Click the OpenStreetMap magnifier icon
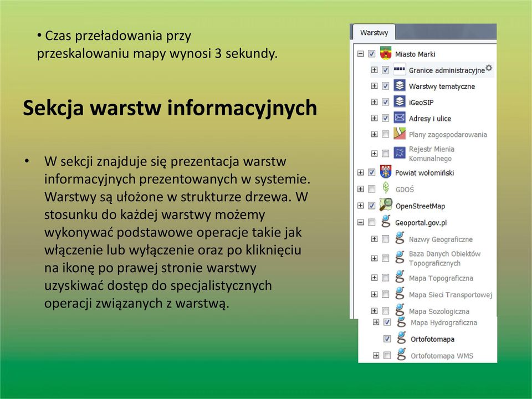The width and height of the screenshot is (532, 399). point(386,205)
